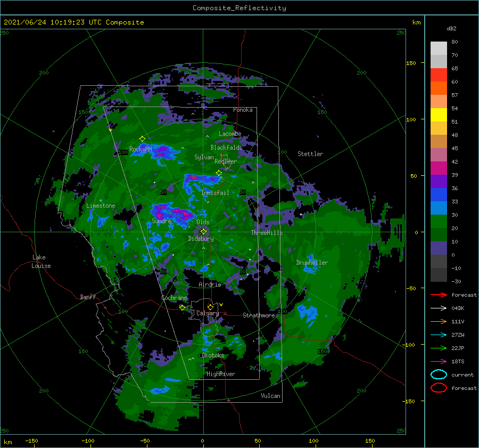Click the purple 10 dBZ color swatch
Viewport: 479px width, 448px height.
click(439, 248)
